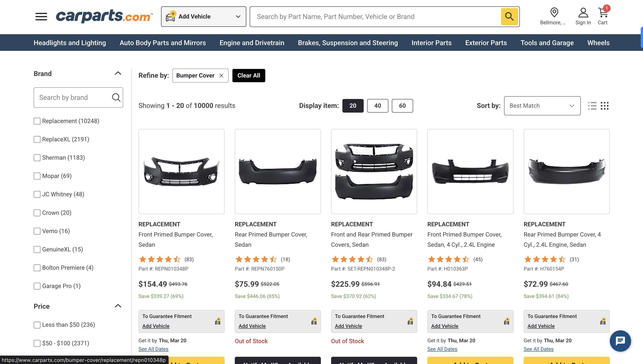Open the Best Match sort dropdown
The width and height of the screenshot is (643, 364).
pyautogui.click(x=542, y=106)
